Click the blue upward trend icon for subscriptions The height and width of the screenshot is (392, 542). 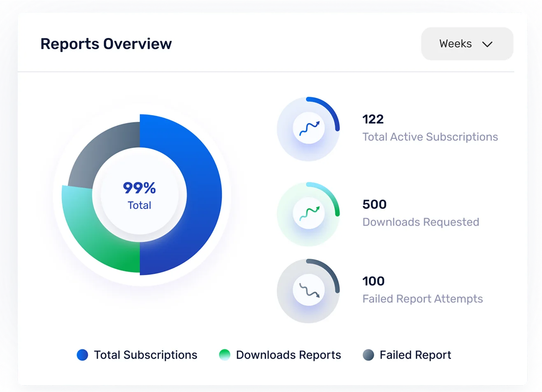coord(309,128)
